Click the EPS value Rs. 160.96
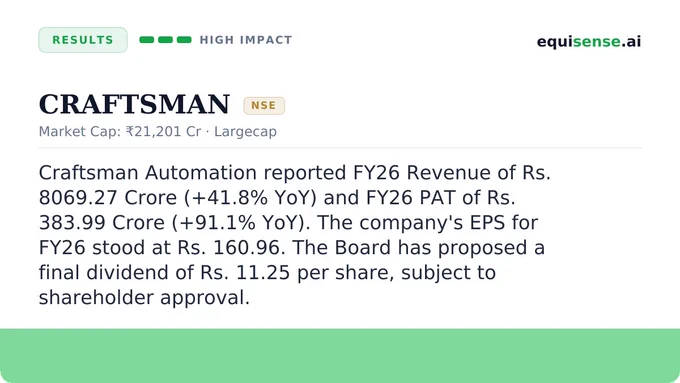 pyautogui.click(x=231, y=248)
